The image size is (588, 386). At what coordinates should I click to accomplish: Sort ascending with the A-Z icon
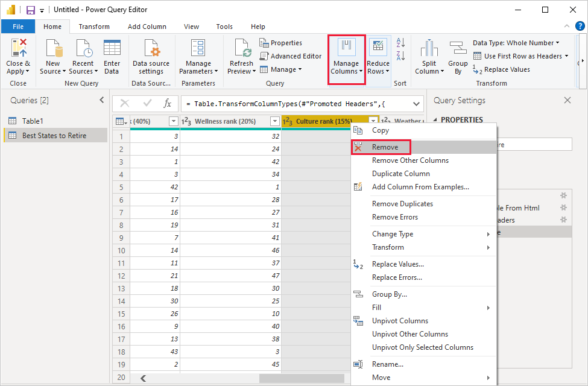point(400,42)
